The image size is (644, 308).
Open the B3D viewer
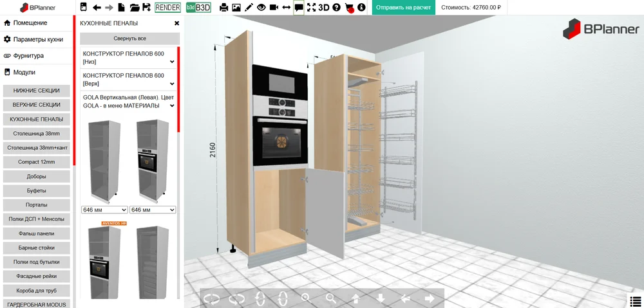click(198, 8)
